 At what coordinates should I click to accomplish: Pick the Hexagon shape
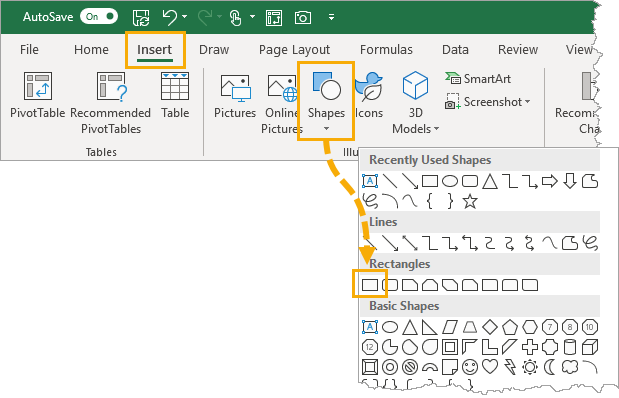(530, 327)
